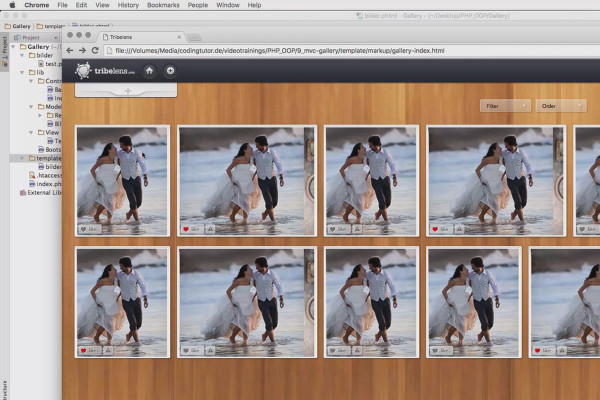The height and width of the screenshot is (400, 600).
Task: Collapse the lib folder in project tree
Action: [22, 72]
